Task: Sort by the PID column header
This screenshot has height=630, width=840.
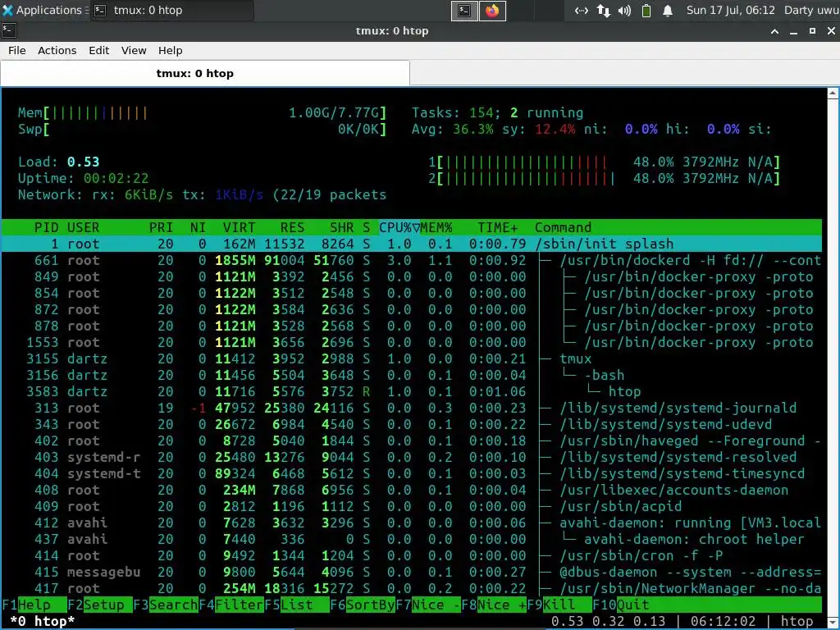Action: pyautogui.click(x=46, y=227)
